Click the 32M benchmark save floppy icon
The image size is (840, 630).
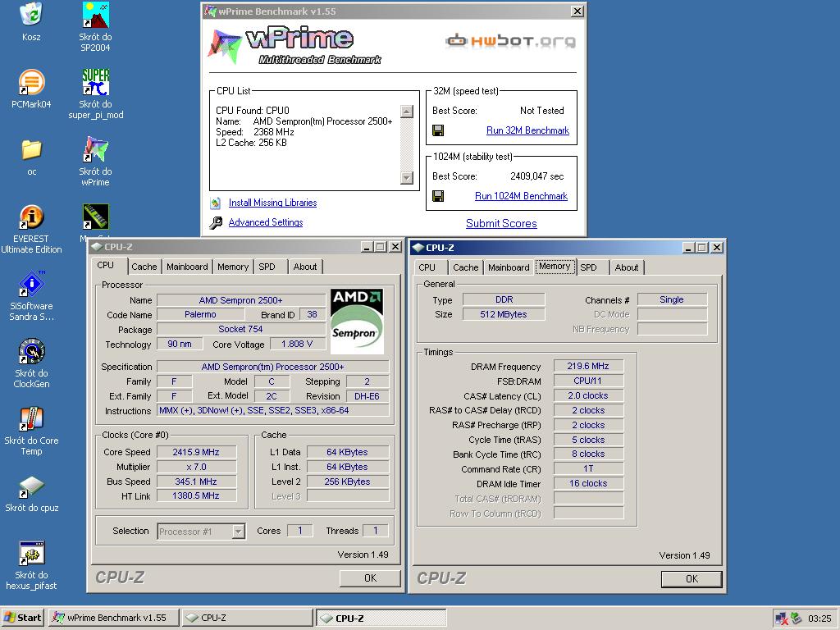pos(438,130)
